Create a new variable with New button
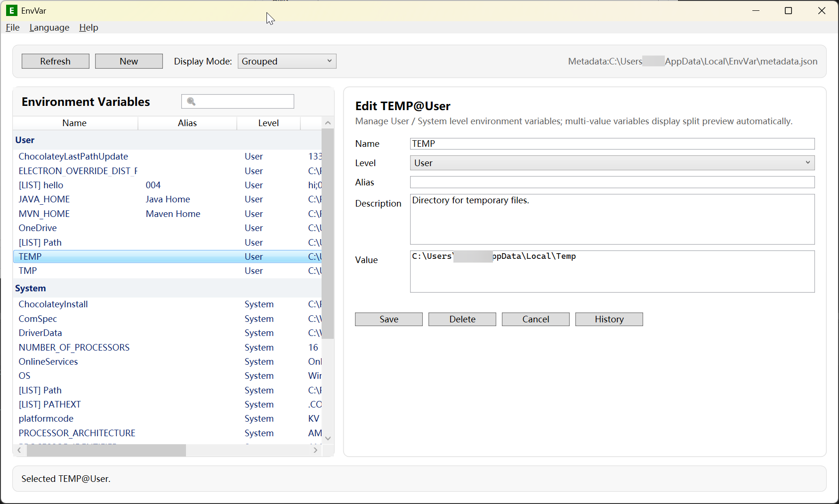This screenshot has height=504, width=839. pyautogui.click(x=129, y=61)
